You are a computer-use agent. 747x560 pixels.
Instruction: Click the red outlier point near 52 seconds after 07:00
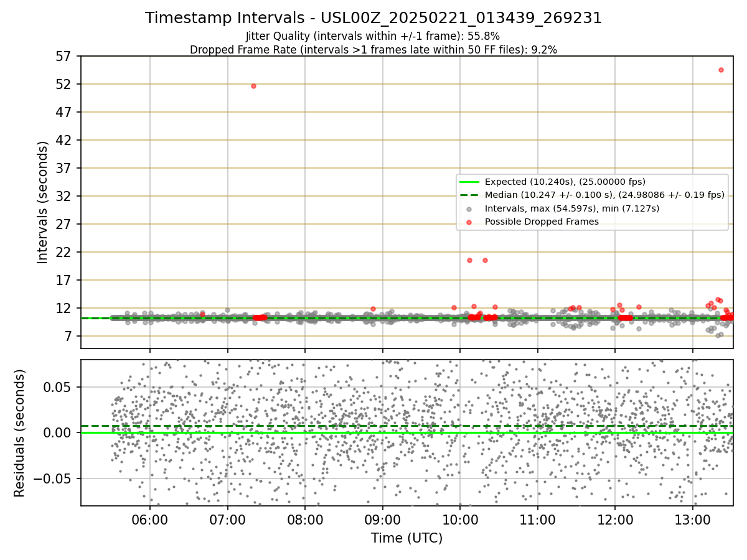click(x=253, y=86)
